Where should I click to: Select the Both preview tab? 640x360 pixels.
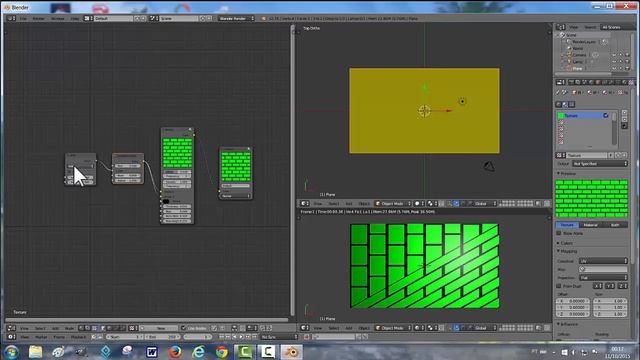pyautogui.click(x=615, y=225)
